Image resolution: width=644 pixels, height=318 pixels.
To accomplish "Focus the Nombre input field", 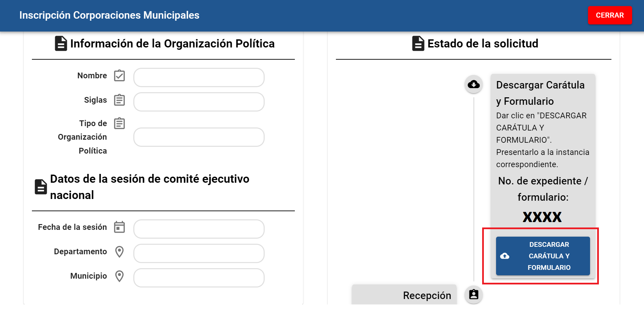I will [x=199, y=77].
